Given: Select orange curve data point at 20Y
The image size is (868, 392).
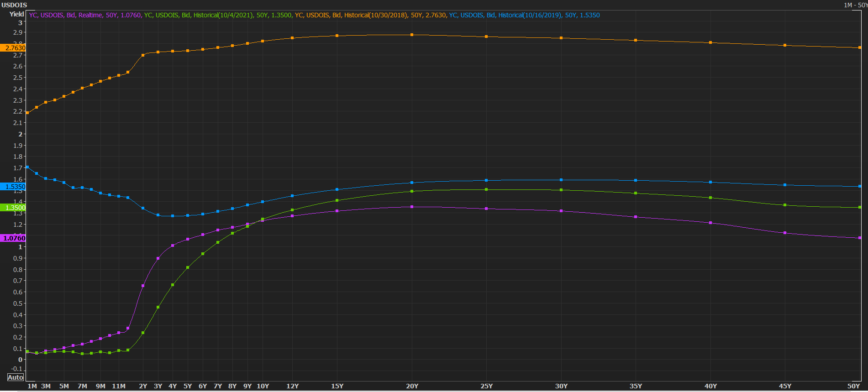Looking at the screenshot, I should pos(412,35).
